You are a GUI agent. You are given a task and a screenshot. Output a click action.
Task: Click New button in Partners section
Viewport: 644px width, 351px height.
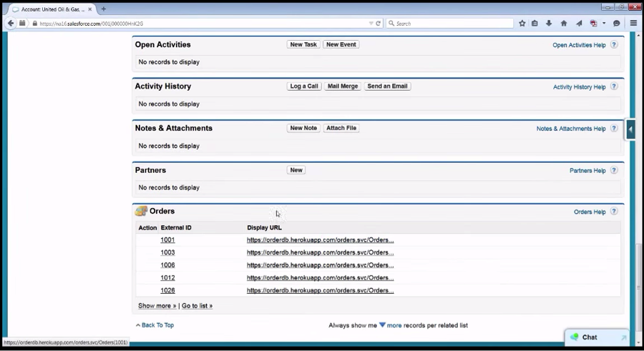tap(296, 170)
